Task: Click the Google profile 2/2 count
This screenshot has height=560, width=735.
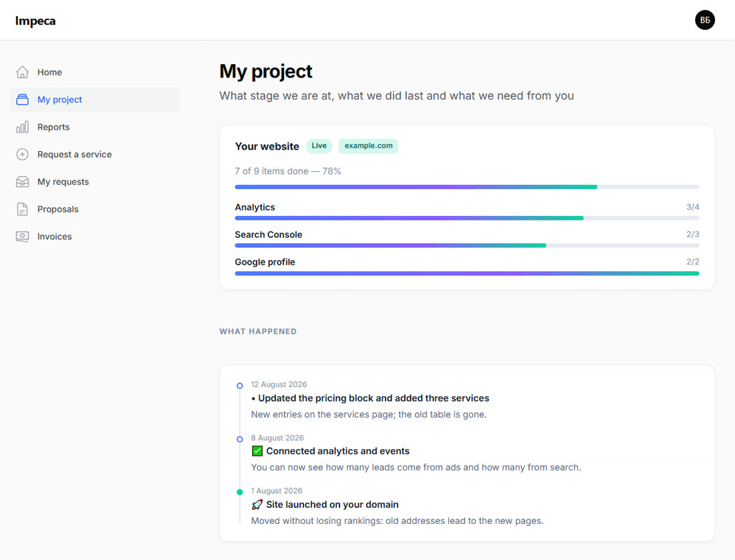Action: [x=693, y=261]
